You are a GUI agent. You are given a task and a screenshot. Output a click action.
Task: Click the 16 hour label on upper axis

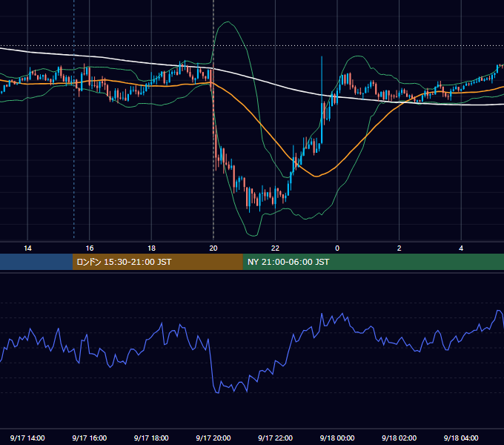pos(90,248)
